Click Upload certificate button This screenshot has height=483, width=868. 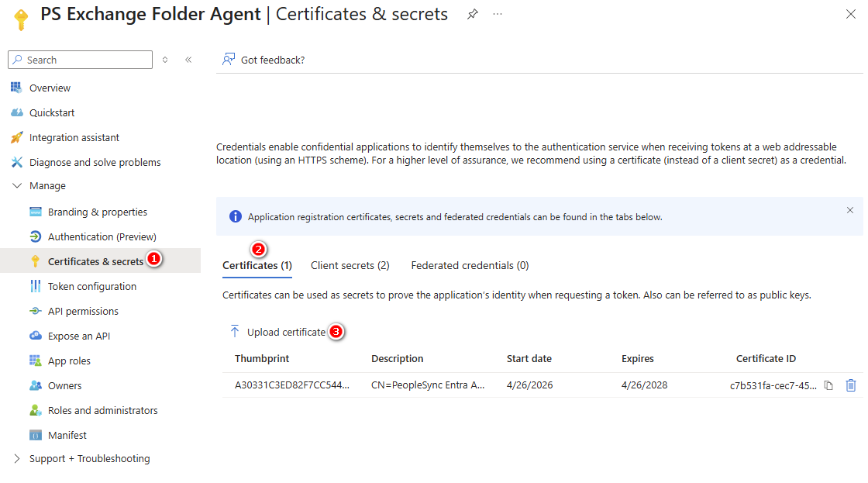coord(278,333)
